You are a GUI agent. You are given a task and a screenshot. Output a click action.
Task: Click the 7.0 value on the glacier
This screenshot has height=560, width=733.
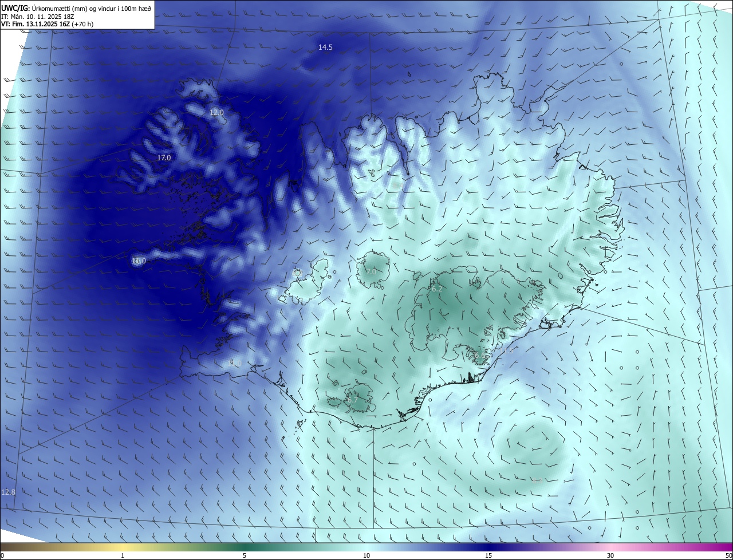tap(371, 272)
